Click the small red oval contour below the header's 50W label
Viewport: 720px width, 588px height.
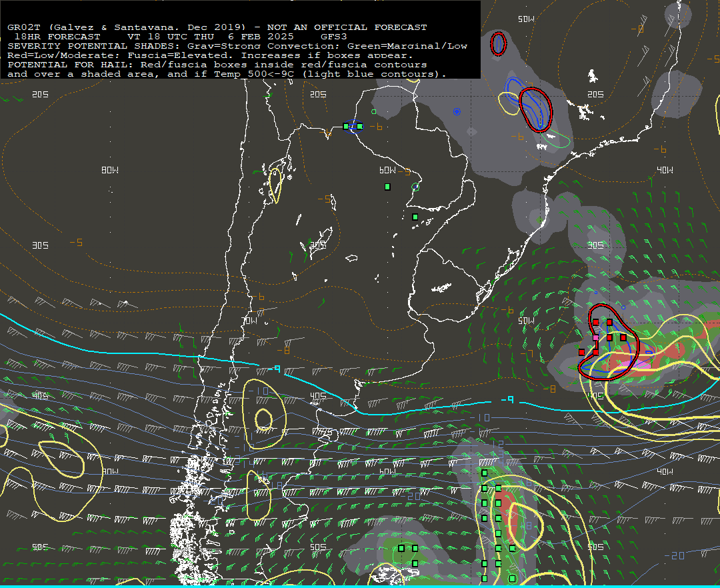coord(498,44)
